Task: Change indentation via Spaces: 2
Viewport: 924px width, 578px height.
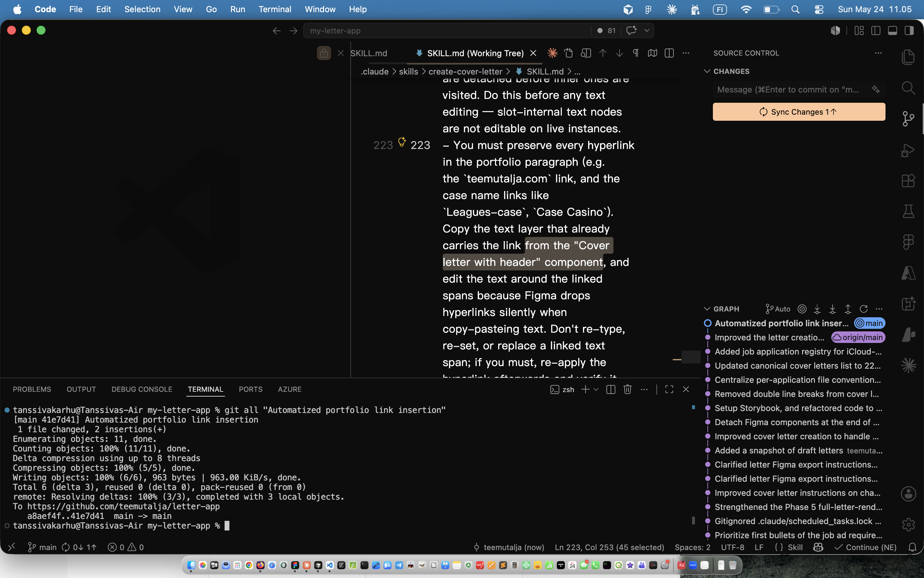Action: 692,547
